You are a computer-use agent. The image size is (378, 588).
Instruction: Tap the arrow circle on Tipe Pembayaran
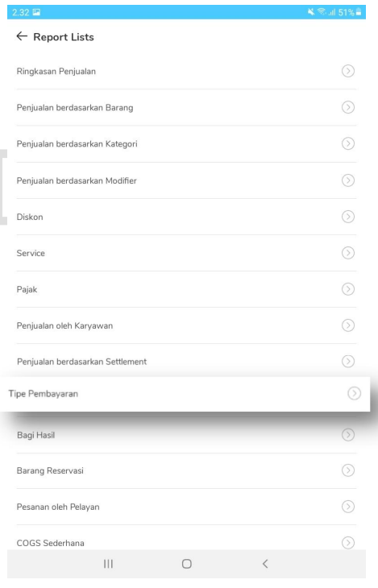(x=354, y=393)
